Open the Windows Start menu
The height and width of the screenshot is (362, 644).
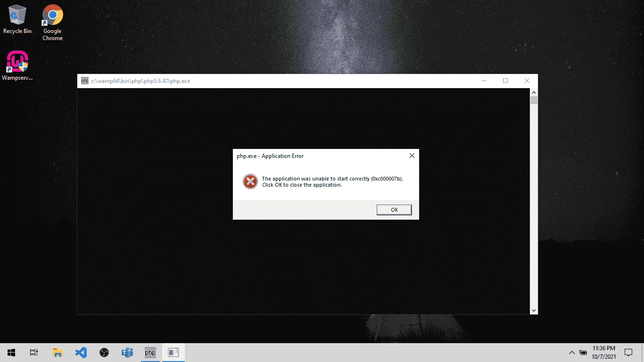[11, 353]
